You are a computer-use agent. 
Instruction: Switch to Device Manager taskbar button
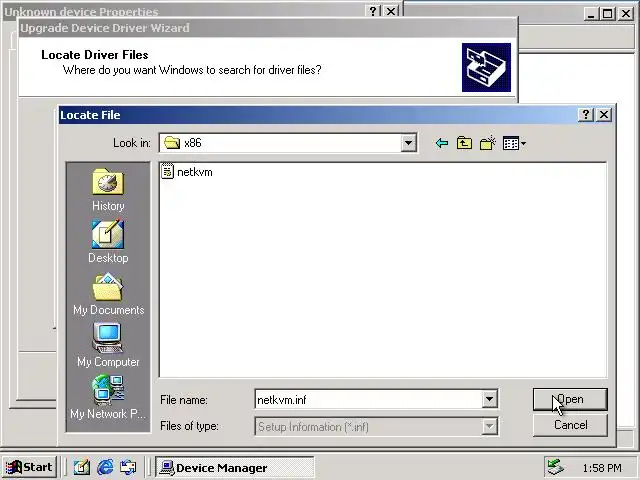click(x=235, y=467)
